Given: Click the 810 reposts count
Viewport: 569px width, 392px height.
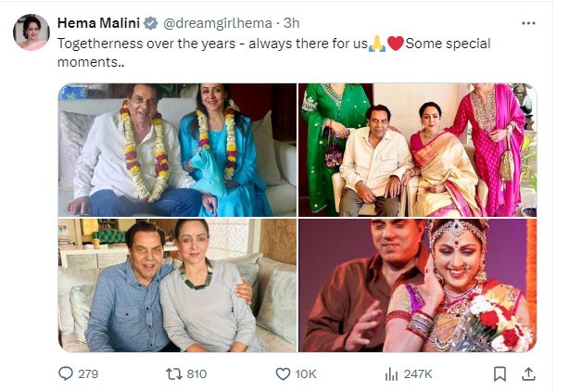Looking at the screenshot, I should (x=197, y=374).
